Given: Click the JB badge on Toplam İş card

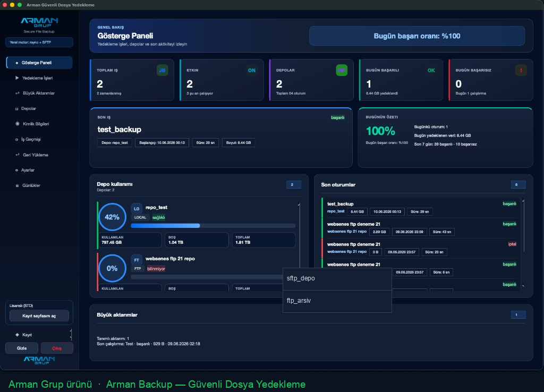Looking at the screenshot, I should (162, 71).
